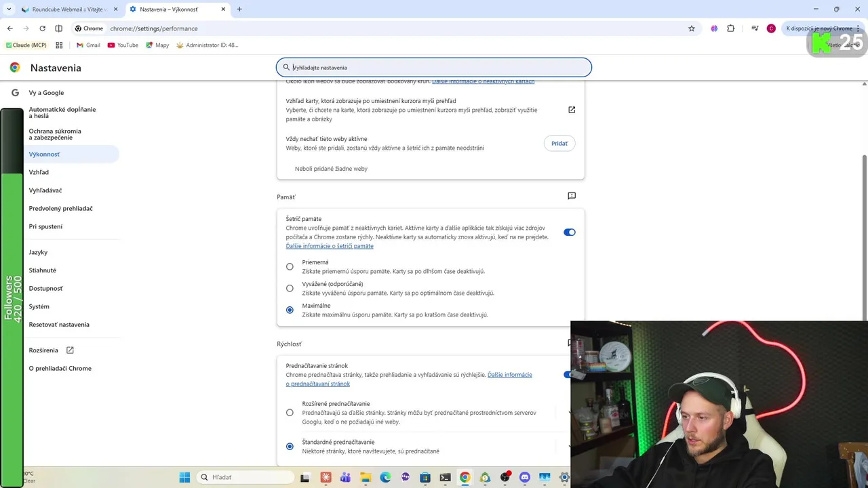This screenshot has height=488, width=868.
Task: Open a new tab with the plus button
Action: coord(239,9)
